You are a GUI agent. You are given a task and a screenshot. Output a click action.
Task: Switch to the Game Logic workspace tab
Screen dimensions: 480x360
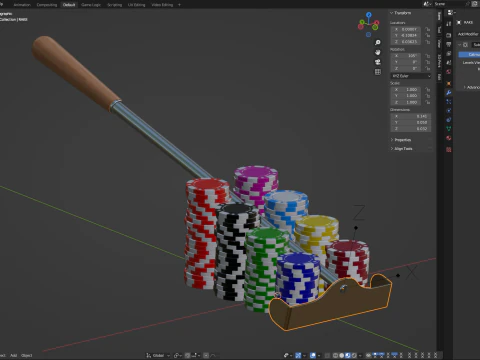pos(91,5)
